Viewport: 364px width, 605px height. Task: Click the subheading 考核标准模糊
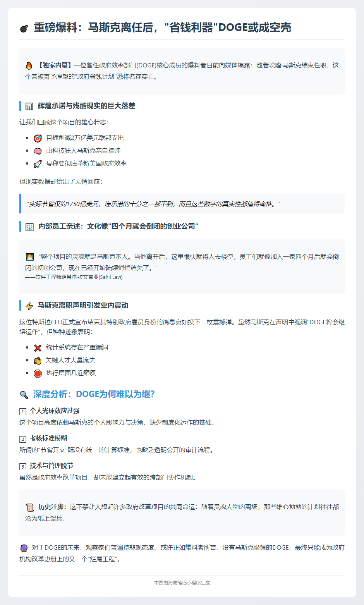coord(48,438)
